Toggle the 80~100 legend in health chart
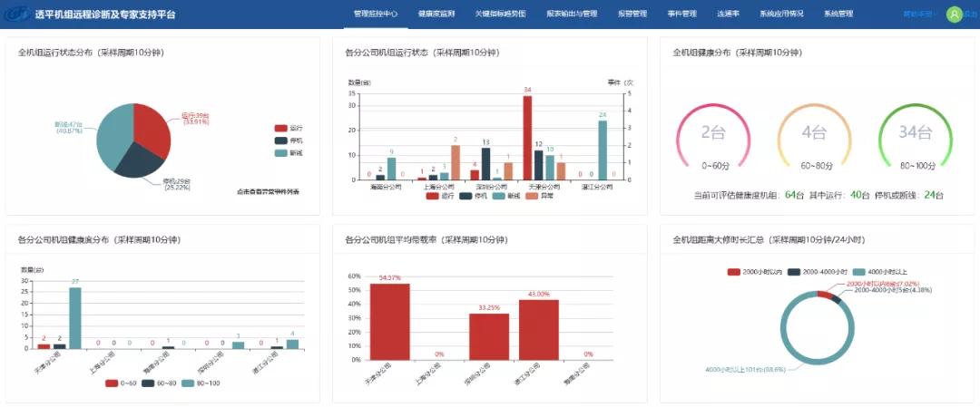Viewport: 980px width, 407px height. tap(199, 383)
